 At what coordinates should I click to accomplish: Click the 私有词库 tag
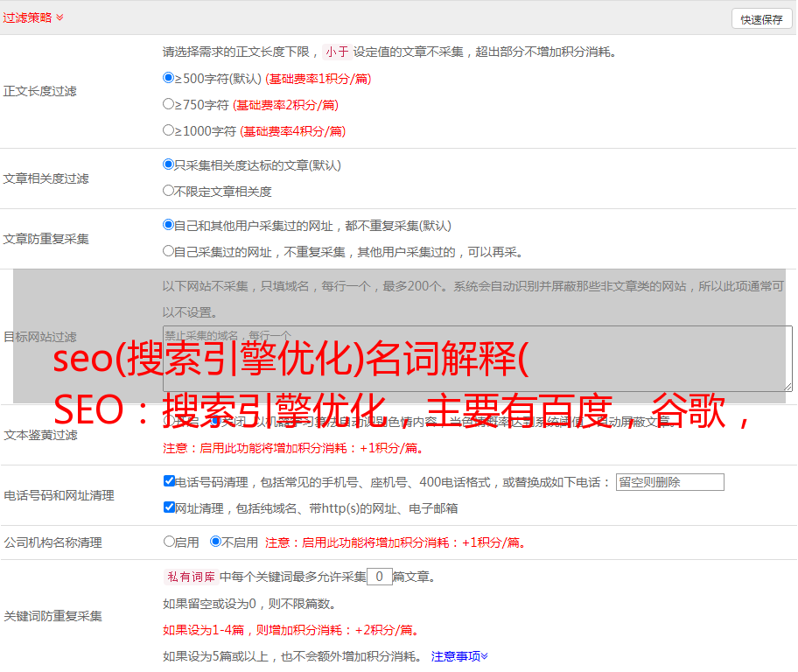pyautogui.click(x=192, y=577)
